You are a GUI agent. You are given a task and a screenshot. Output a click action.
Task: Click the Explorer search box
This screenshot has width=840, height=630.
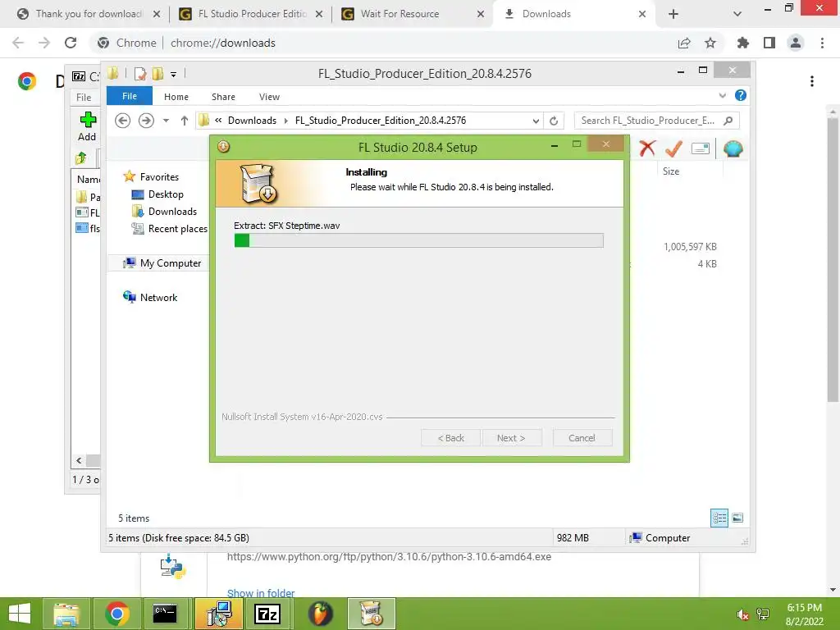click(x=656, y=121)
